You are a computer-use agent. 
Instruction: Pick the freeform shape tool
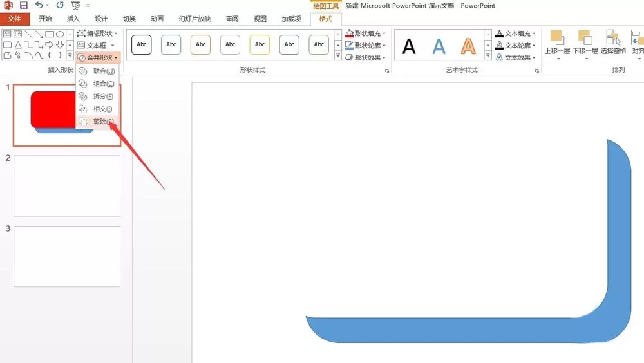point(7,55)
